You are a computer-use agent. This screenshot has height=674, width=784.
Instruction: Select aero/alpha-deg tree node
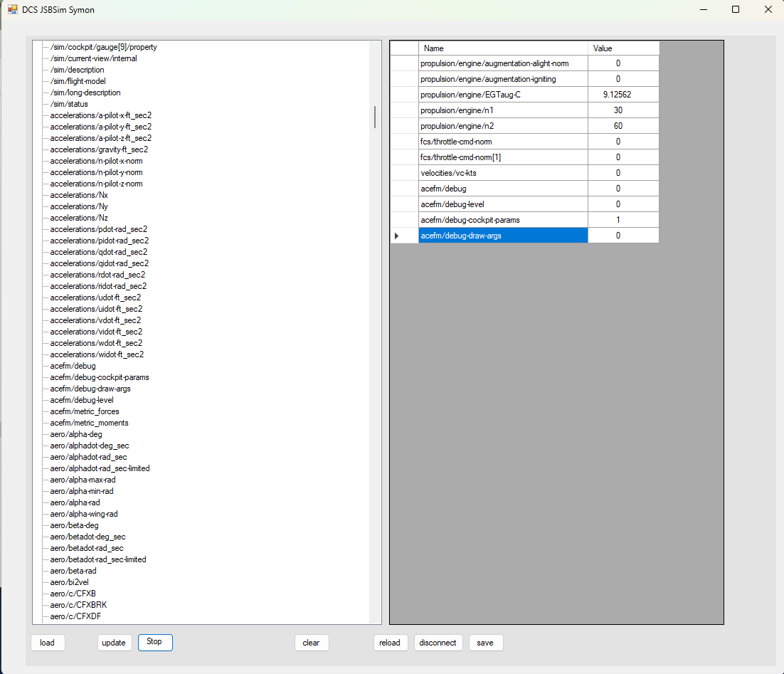click(x=76, y=434)
